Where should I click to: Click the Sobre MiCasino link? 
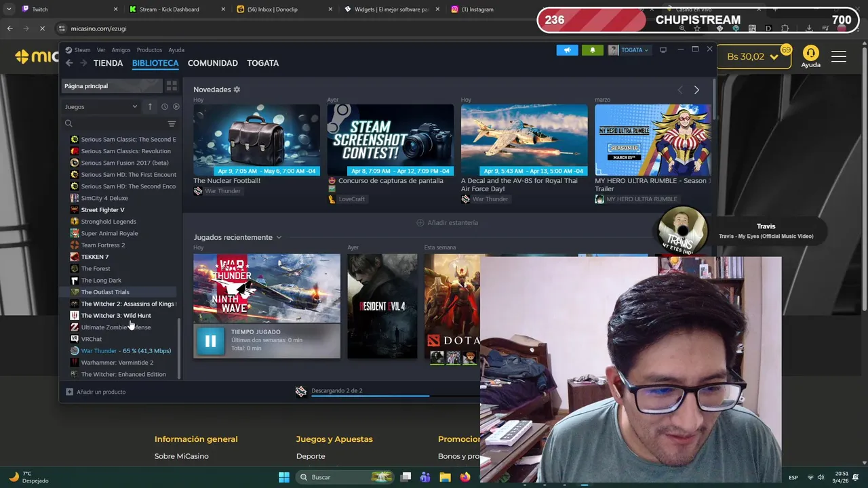point(181,456)
